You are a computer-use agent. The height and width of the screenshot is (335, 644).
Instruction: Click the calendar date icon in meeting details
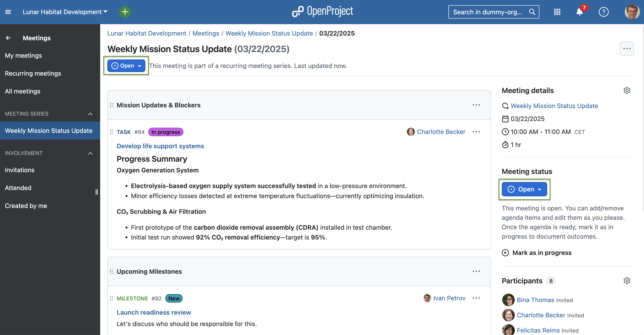pos(505,119)
